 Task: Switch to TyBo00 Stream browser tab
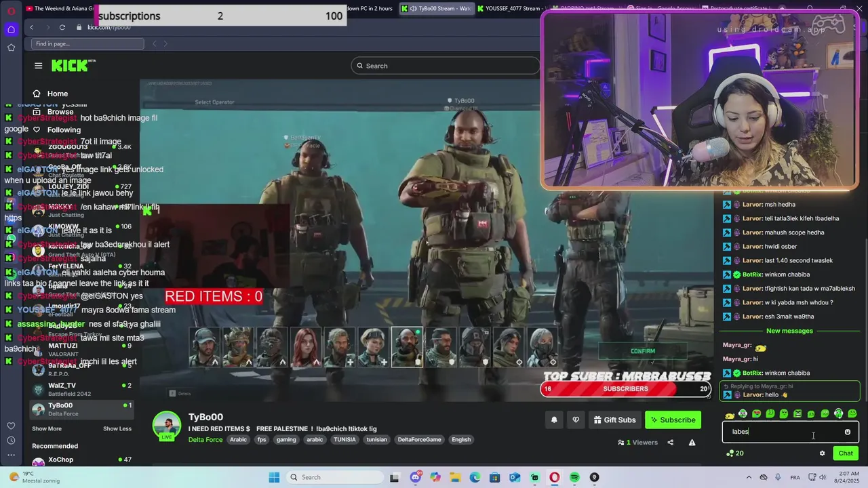[x=437, y=8]
